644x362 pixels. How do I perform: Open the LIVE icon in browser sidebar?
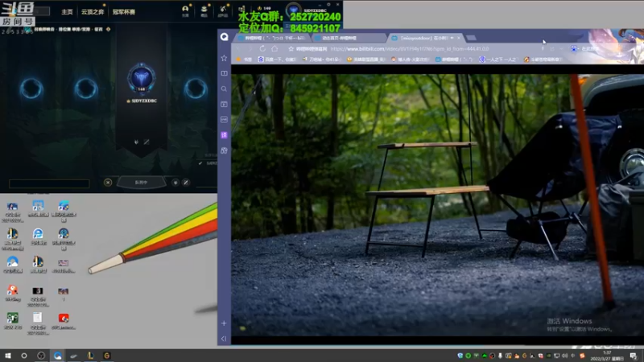(x=224, y=119)
